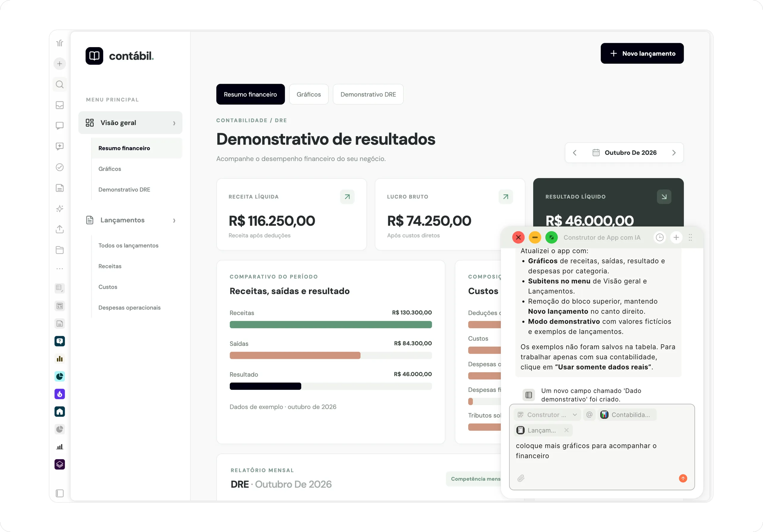Toggle sidebar panel icon at rail bottom
The width and height of the screenshot is (763, 532).
click(x=60, y=493)
